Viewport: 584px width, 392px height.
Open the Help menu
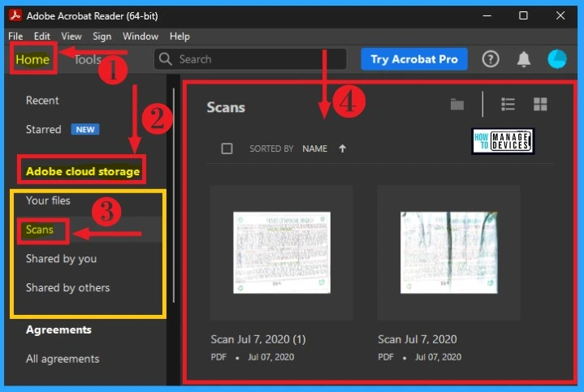(x=180, y=36)
